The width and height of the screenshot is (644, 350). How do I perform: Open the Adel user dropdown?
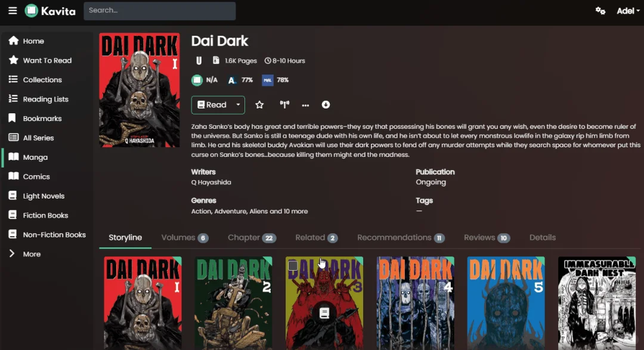pyautogui.click(x=628, y=11)
